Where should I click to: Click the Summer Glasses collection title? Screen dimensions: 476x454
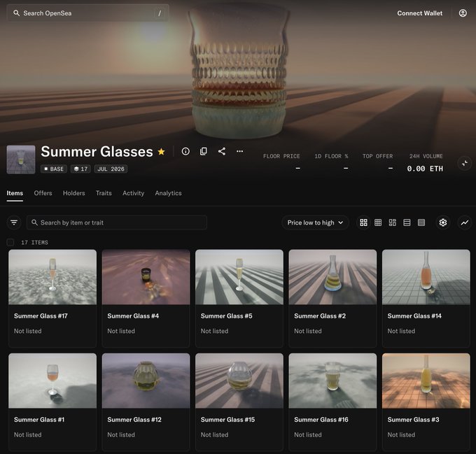(x=97, y=151)
